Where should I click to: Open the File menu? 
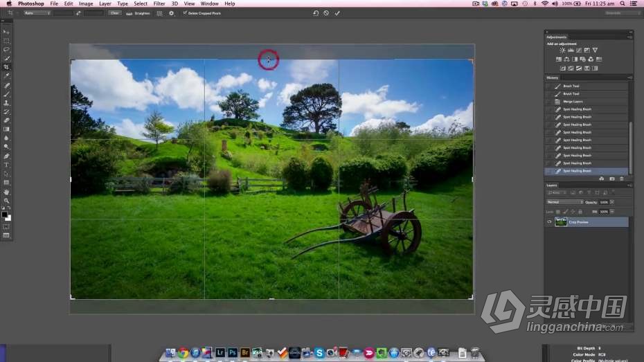click(54, 3)
